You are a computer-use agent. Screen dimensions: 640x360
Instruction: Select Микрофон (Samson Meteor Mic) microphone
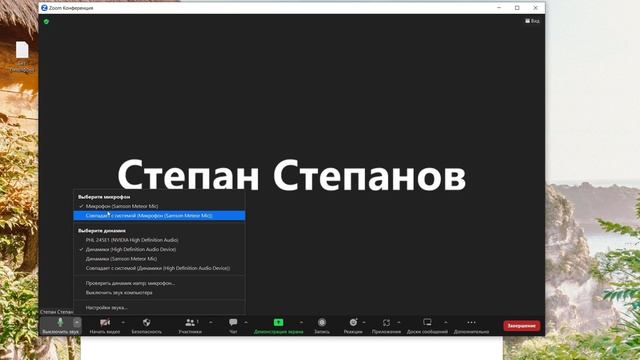pos(159,206)
